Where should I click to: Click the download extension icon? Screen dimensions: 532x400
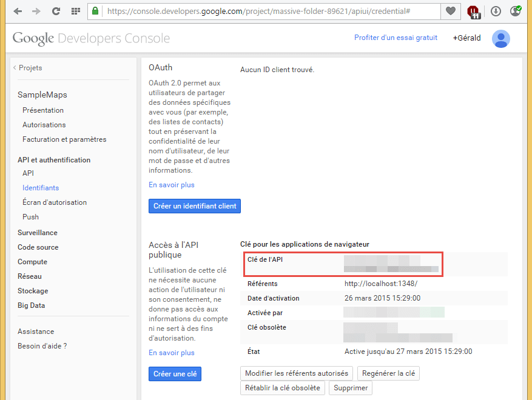[495, 11]
